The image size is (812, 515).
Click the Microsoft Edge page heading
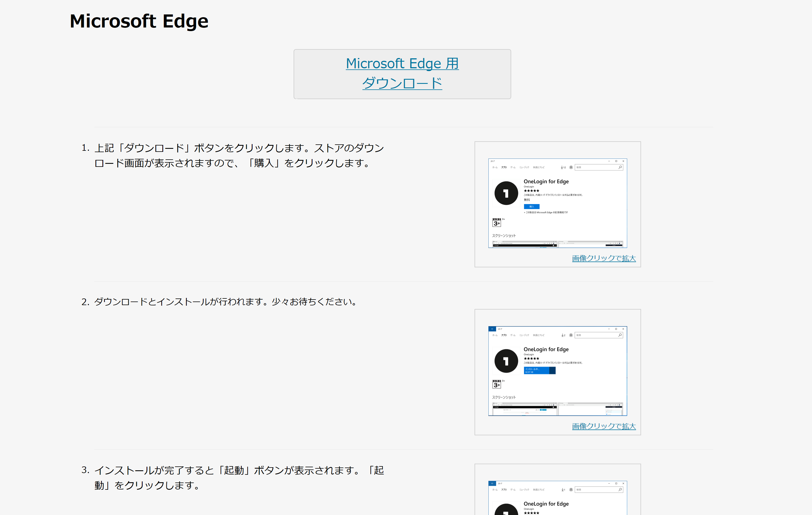(139, 21)
